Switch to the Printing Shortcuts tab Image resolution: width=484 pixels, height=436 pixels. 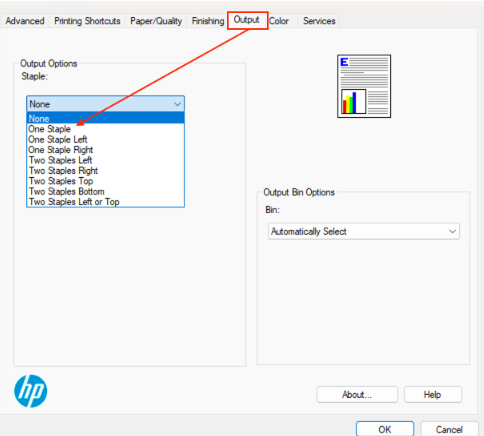pos(87,21)
